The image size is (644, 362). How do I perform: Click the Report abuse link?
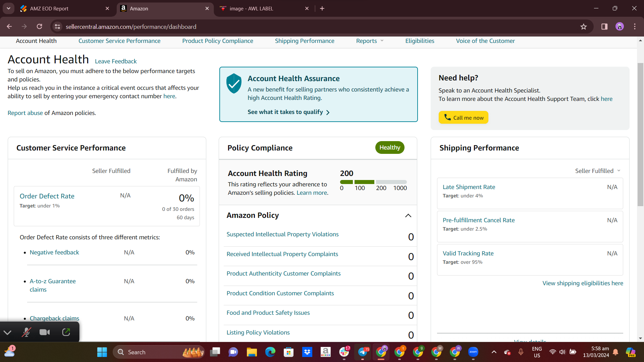point(25,113)
